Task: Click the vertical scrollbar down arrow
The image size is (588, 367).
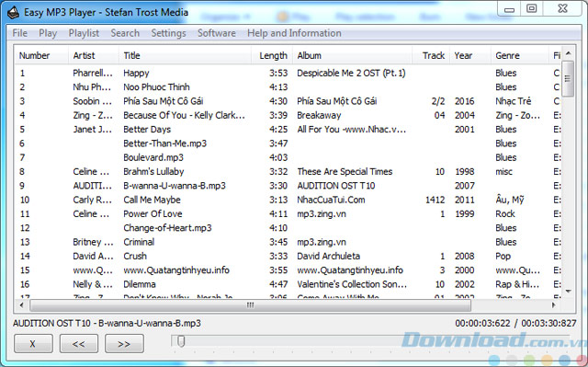Action: 568,292
